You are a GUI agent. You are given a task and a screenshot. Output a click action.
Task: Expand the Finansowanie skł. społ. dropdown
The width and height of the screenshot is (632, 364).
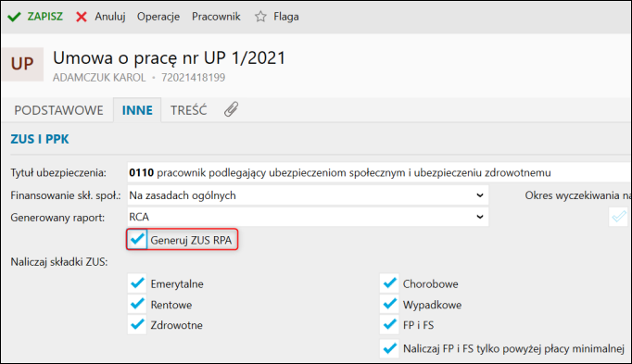(308, 195)
